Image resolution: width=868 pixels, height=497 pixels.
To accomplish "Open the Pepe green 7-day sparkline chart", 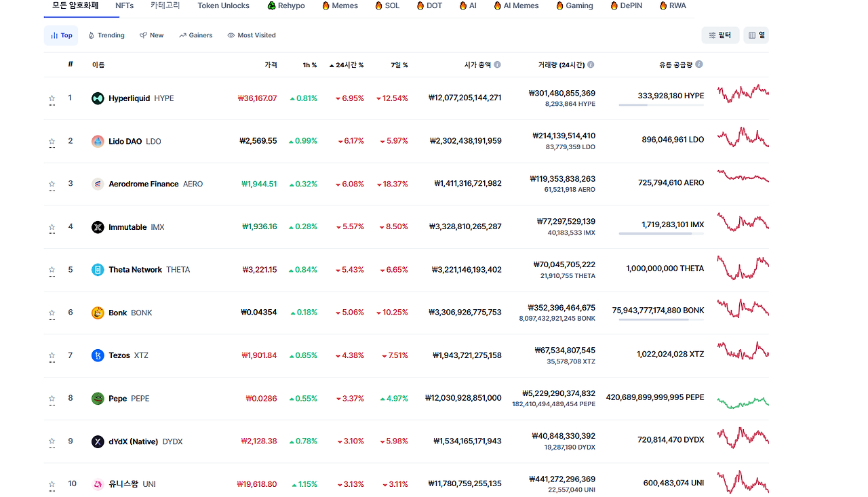I will pos(743,402).
